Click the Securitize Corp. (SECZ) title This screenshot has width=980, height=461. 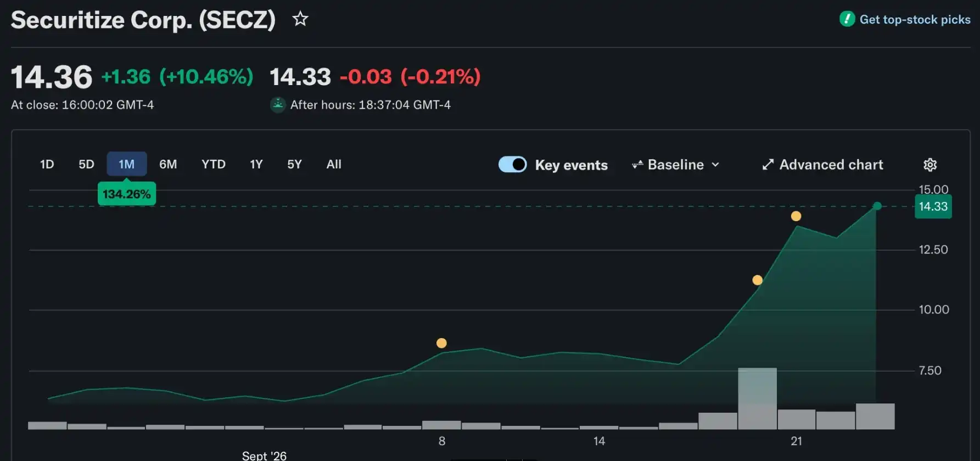143,20
